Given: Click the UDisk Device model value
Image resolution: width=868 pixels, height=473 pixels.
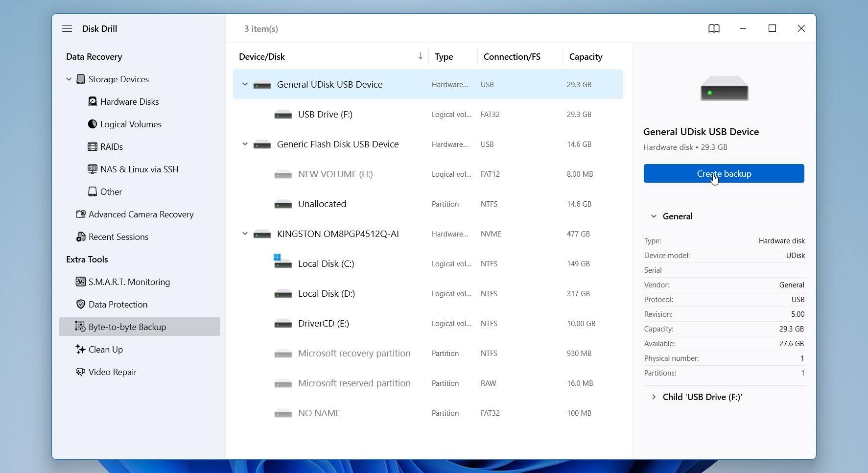Looking at the screenshot, I should point(796,255).
